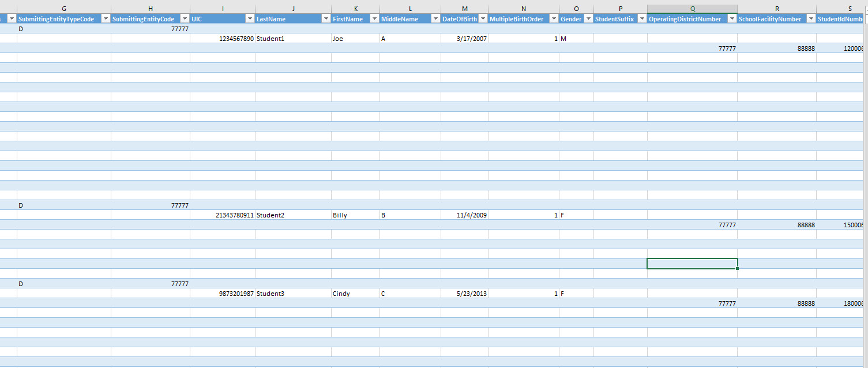The height and width of the screenshot is (368, 868).
Task: Open the StudentSuffix filter dropdown
Action: pyautogui.click(x=642, y=19)
